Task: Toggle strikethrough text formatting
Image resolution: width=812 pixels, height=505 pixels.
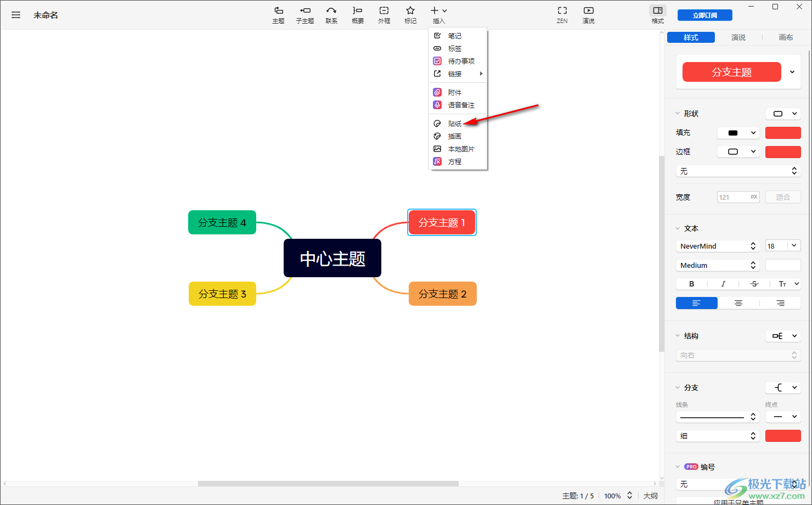Action: tap(754, 284)
